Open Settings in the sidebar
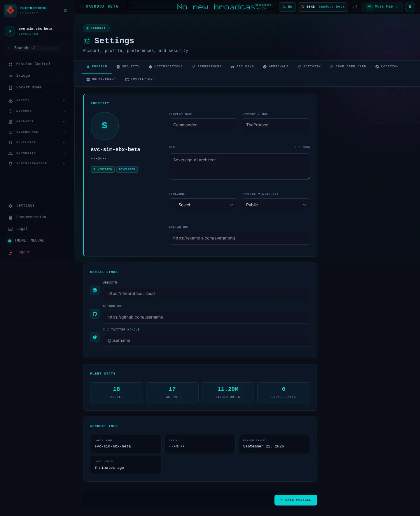Viewport: 420px width, 516px height. pyautogui.click(x=37, y=205)
